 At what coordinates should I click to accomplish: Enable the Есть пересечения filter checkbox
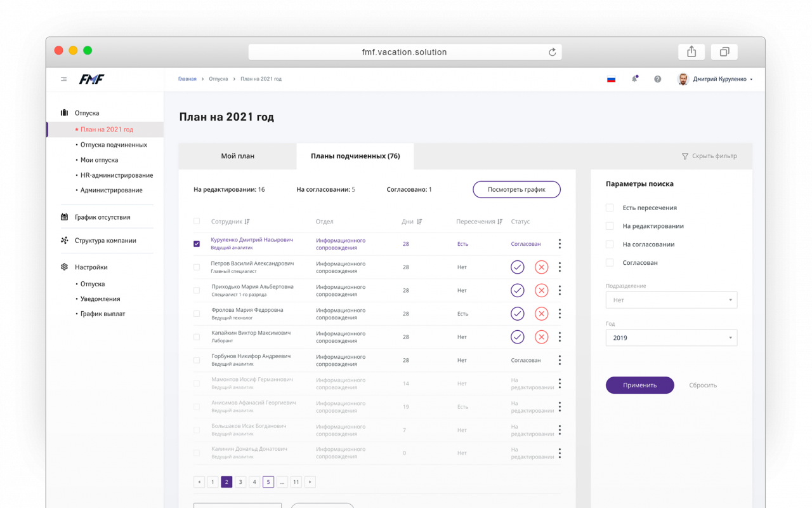pyautogui.click(x=610, y=208)
